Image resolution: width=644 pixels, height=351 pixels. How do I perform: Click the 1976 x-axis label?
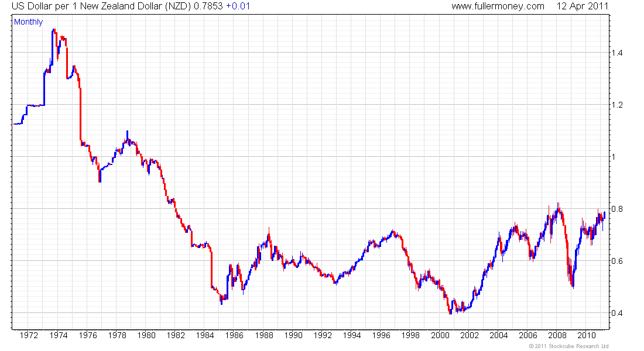(x=87, y=335)
